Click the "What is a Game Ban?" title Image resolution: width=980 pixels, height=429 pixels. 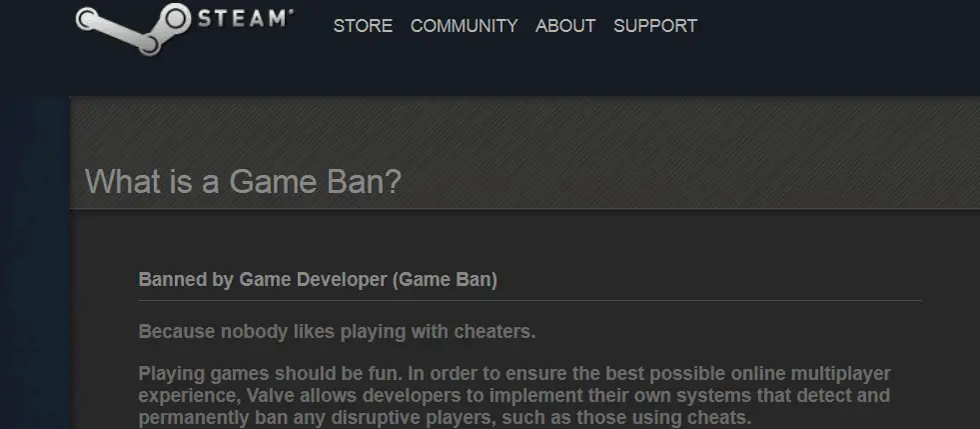pyautogui.click(x=243, y=182)
